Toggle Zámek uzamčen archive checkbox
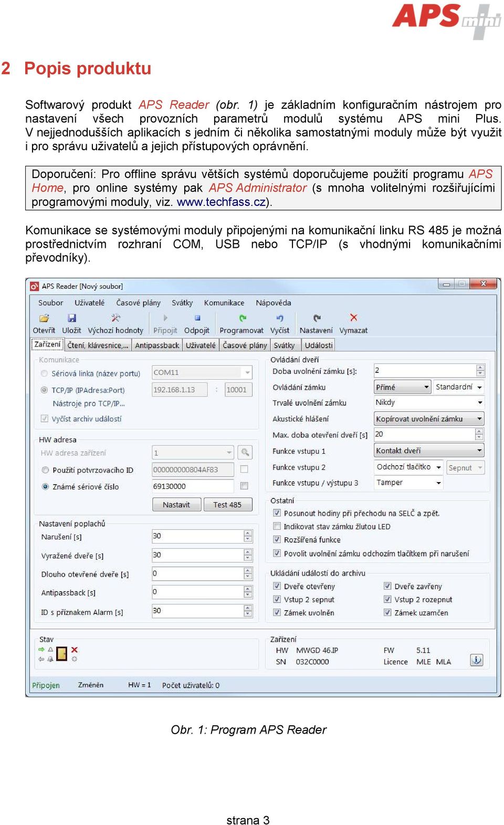Image resolution: width=504 pixels, height=825 pixels. [x=387, y=612]
